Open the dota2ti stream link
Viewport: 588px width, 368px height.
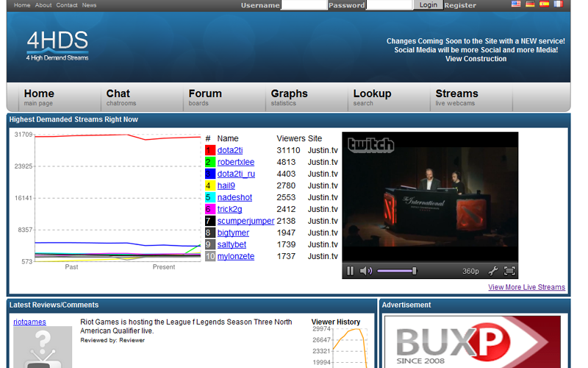(229, 150)
